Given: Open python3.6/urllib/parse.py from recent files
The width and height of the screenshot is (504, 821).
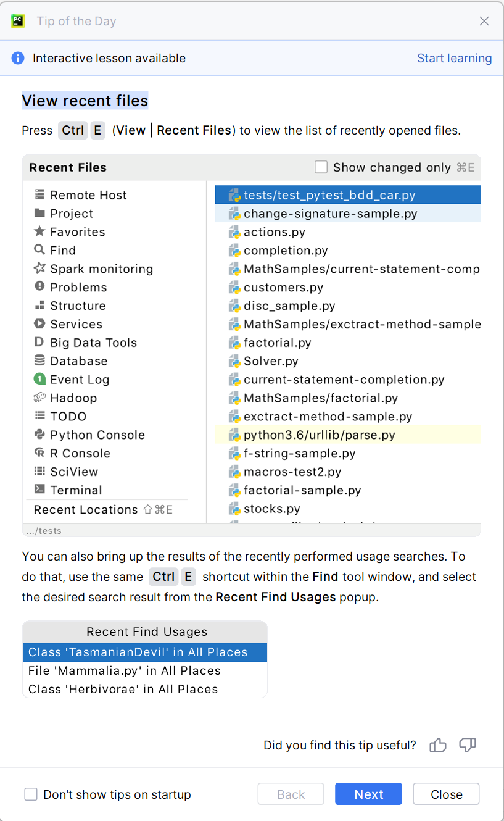Looking at the screenshot, I should coord(319,435).
